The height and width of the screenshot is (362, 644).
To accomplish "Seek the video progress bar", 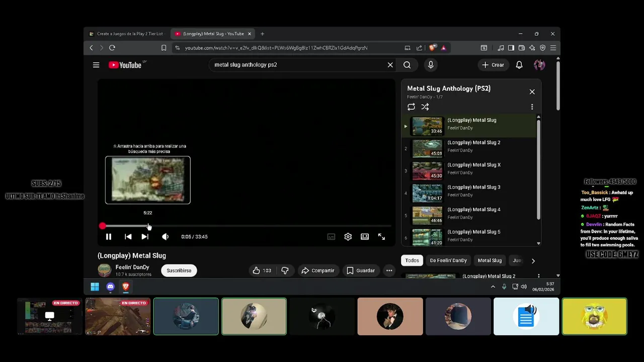I will pyautogui.click(x=247, y=226).
